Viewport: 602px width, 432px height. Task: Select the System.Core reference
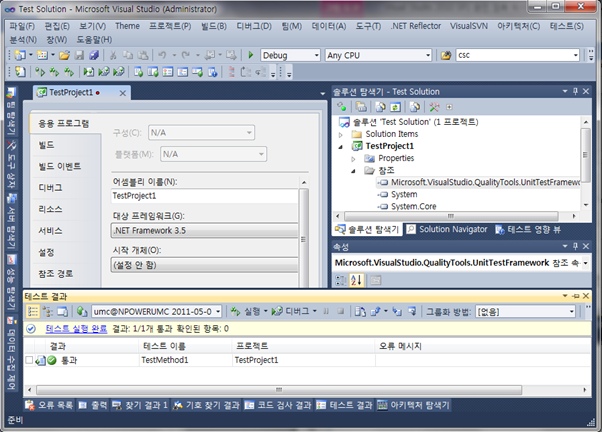[413, 207]
